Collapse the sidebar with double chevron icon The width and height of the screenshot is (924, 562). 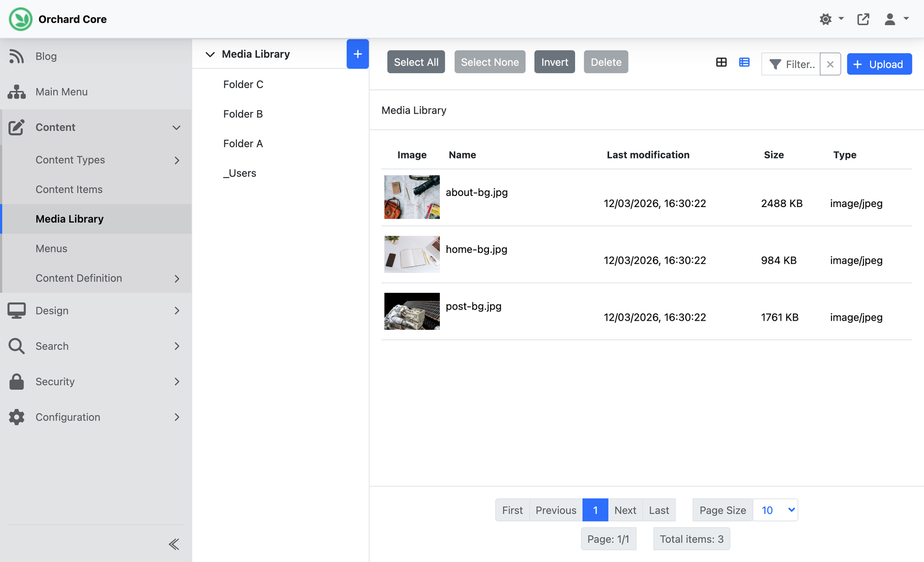coord(174,544)
